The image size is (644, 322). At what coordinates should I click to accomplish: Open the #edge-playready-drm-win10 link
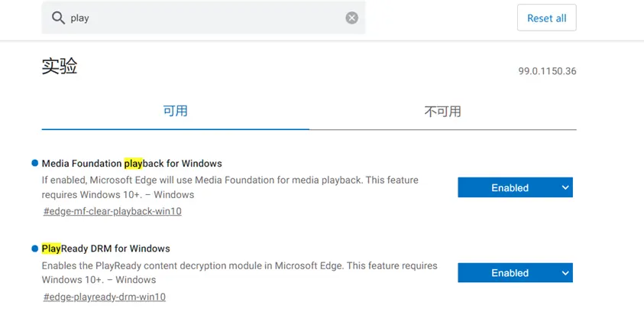coord(105,297)
